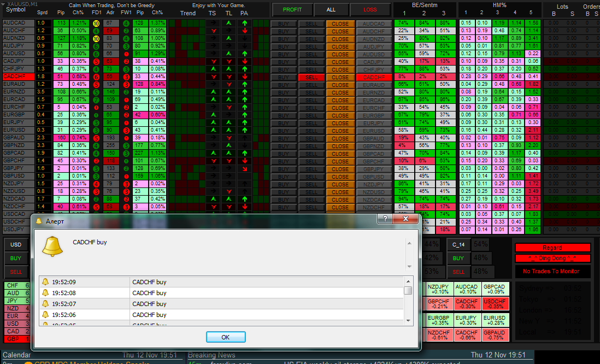Select the 19:52:07 CADCHF buy alert row
Screen dimensions: 600x364
[x=221, y=304]
